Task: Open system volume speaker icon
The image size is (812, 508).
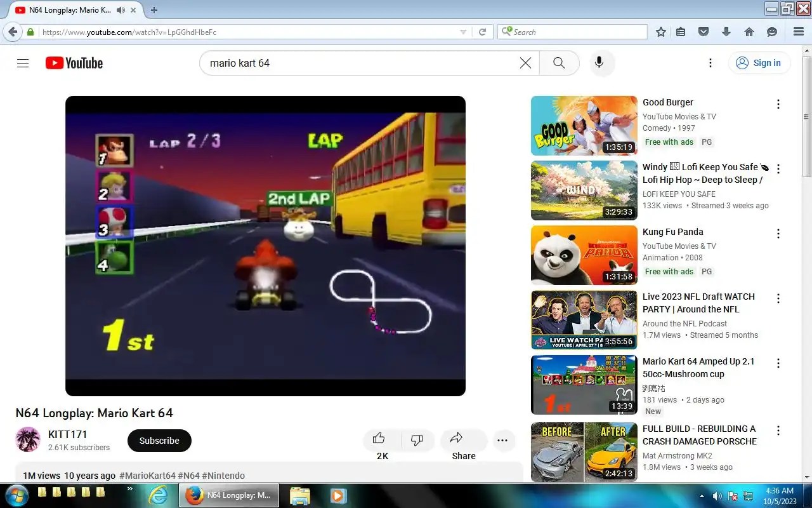Action: 717,496
